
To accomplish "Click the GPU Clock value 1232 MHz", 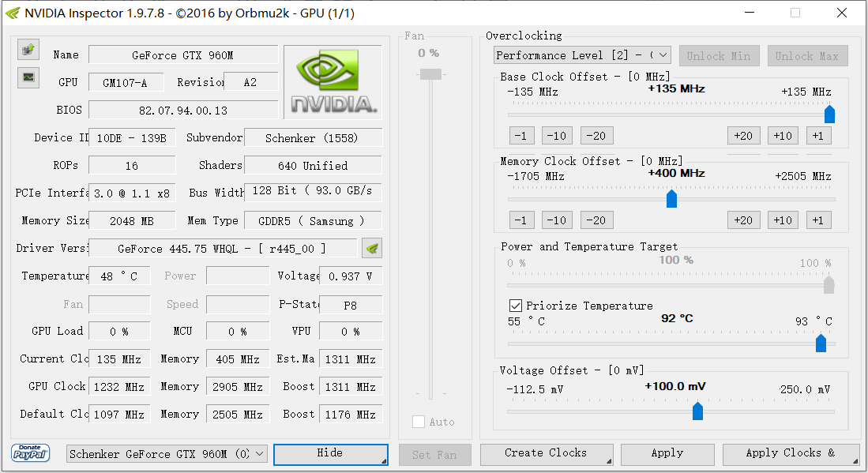I will (119, 387).
